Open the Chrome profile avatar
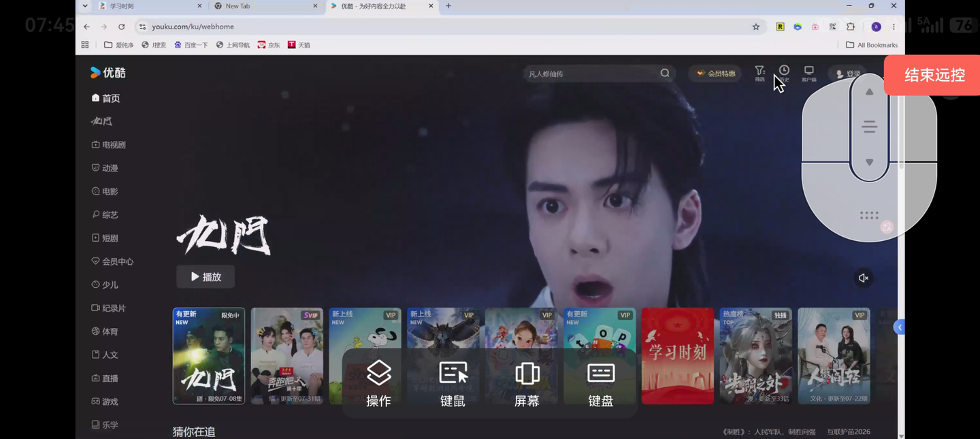The image size is (980, 439). click(876, 27)
